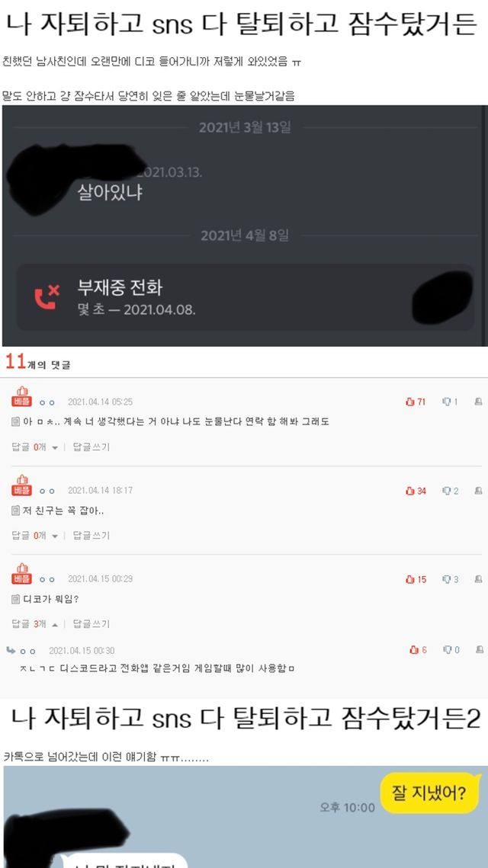Viewport: 488px width, 868px height.
Task: Write a reply to '디코가 뭐임?' comment
Action: click(91, 624)
